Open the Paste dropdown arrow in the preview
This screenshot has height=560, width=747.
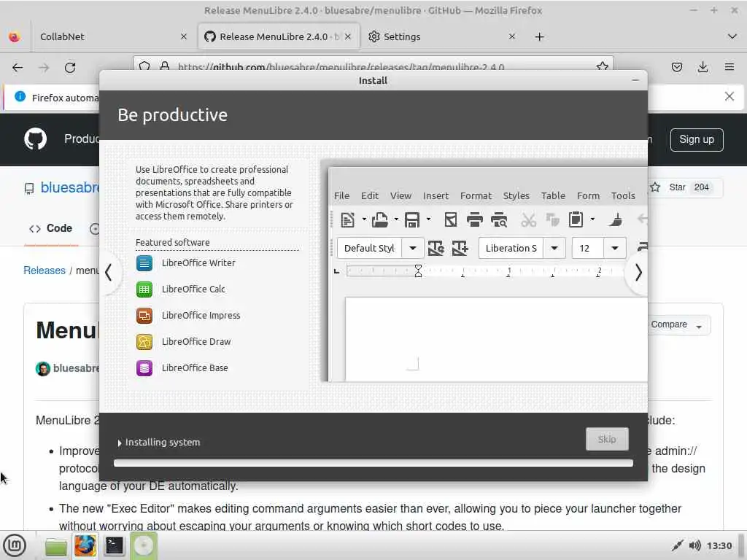tap(592, 219)
